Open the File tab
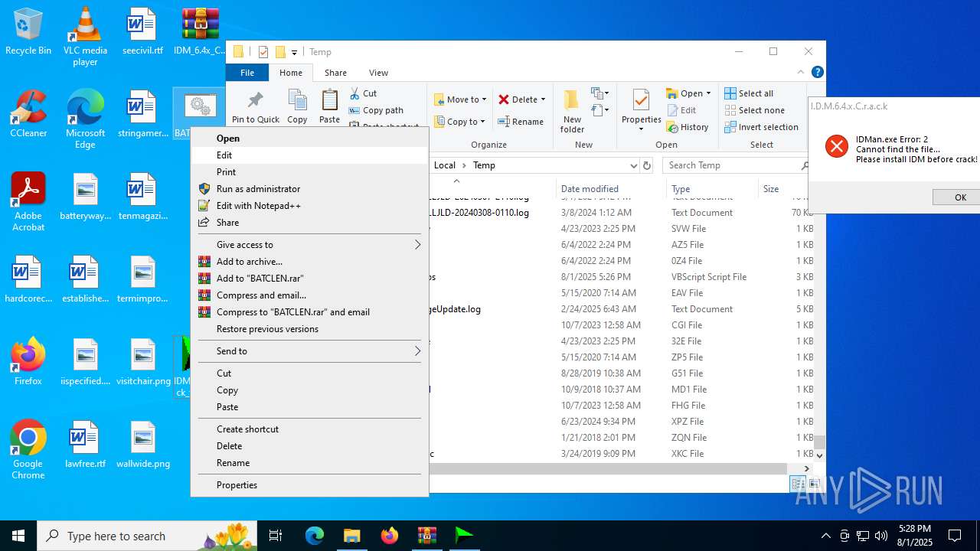The image size is (980, 551). (x=247, y=73)
